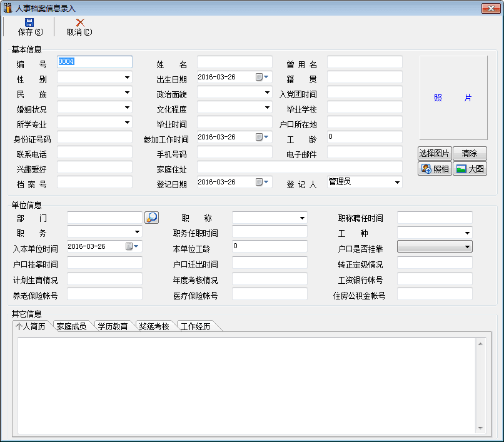Image resolution: width=504 pixels, height=442 pixels.
Task: Click the 照相 camera capture button
Action: tap(435, 169)
